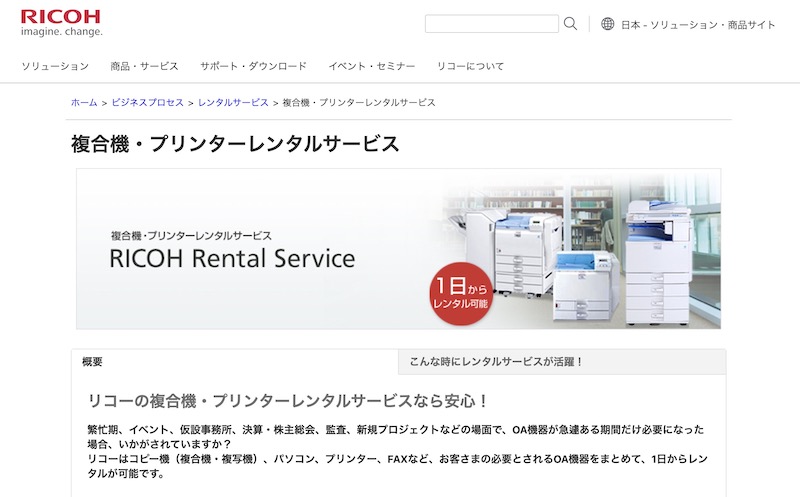Open the リコーについて menu
The image size is (800, 497).
[x=470, y=66]
